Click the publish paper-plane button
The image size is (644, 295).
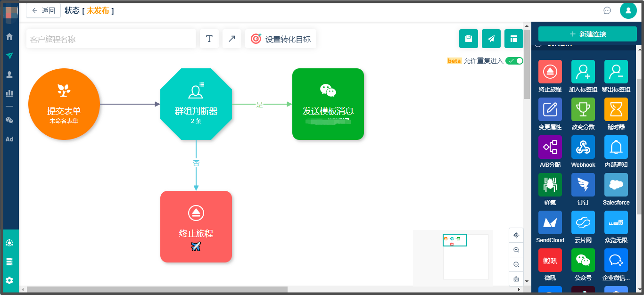pyautogui.click(x=491, y=39)
